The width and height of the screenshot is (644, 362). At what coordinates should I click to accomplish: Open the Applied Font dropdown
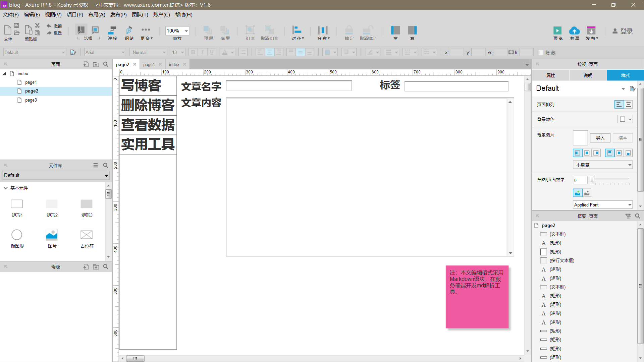tap(603, 205)
